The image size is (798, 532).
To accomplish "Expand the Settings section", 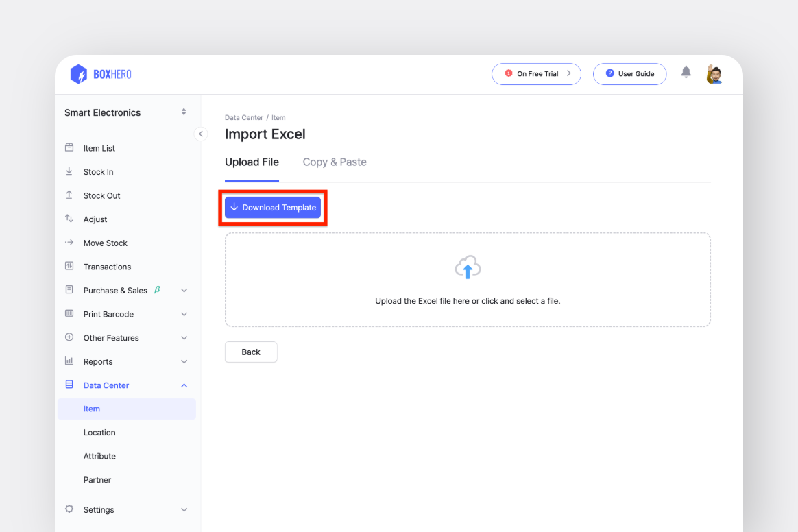I will [184, 509].
